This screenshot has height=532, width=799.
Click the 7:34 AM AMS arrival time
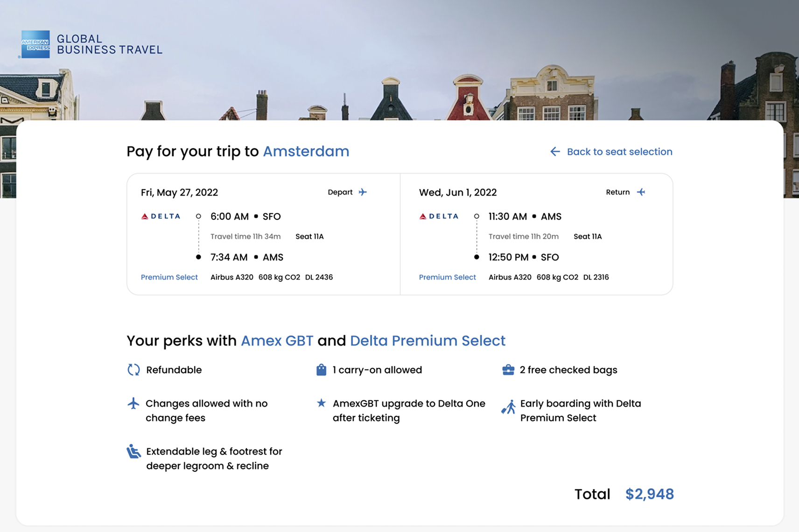[247, 257]
